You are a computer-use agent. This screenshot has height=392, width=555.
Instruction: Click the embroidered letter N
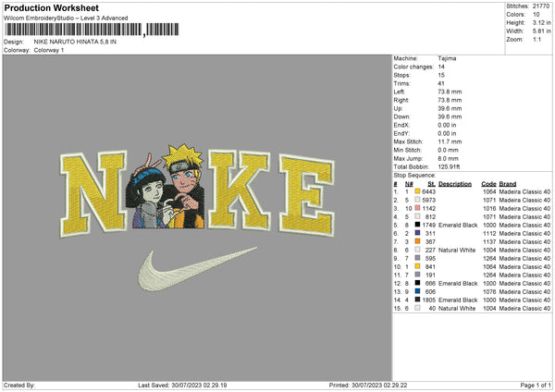[93, 193]
